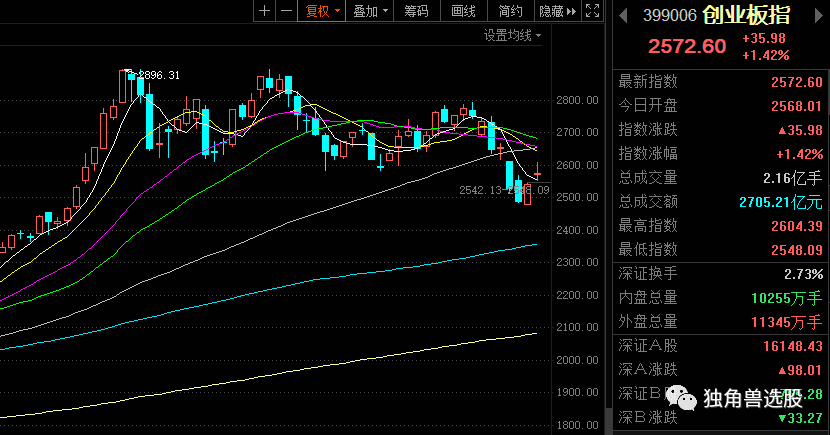Open the 复权 dropdown menu
The image size is (830, 435).
click(322, 11)
